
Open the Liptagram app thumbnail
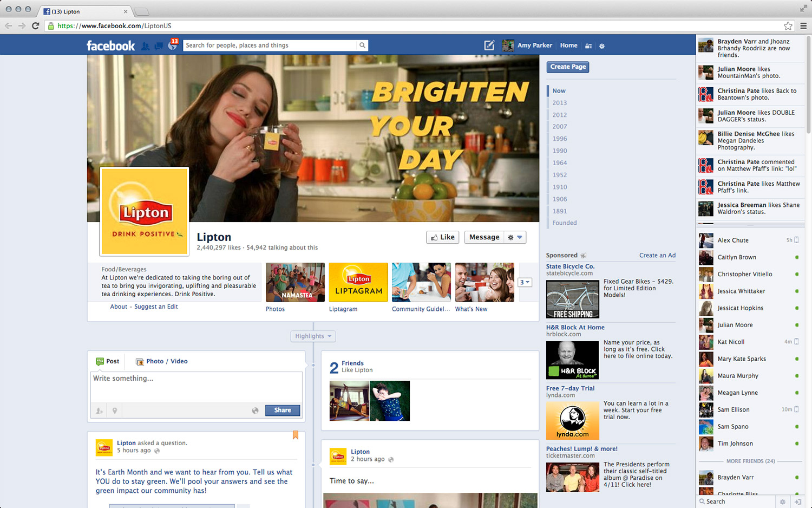358,282
